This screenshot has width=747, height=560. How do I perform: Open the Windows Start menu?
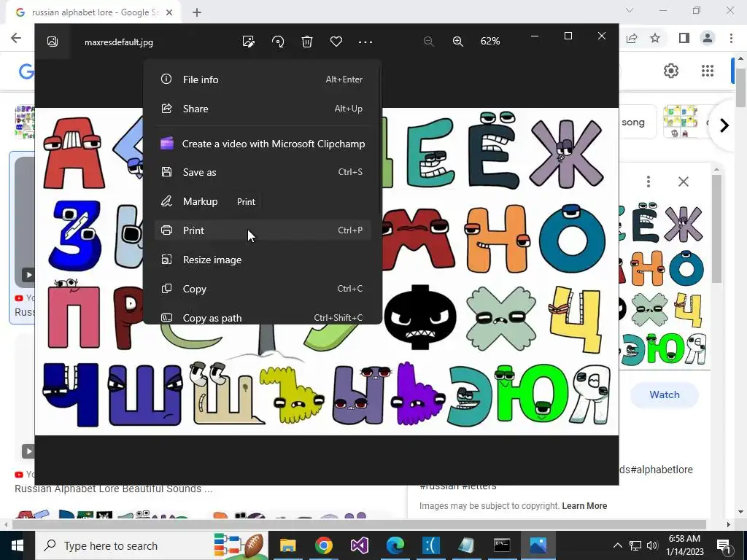click(18, 545)
